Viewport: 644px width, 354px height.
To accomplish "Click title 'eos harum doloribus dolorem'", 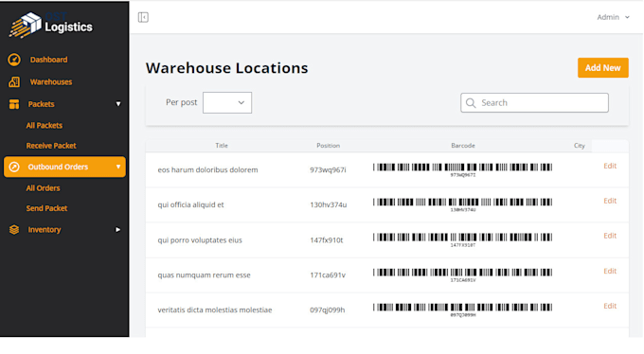I will [x=207, y=170].
